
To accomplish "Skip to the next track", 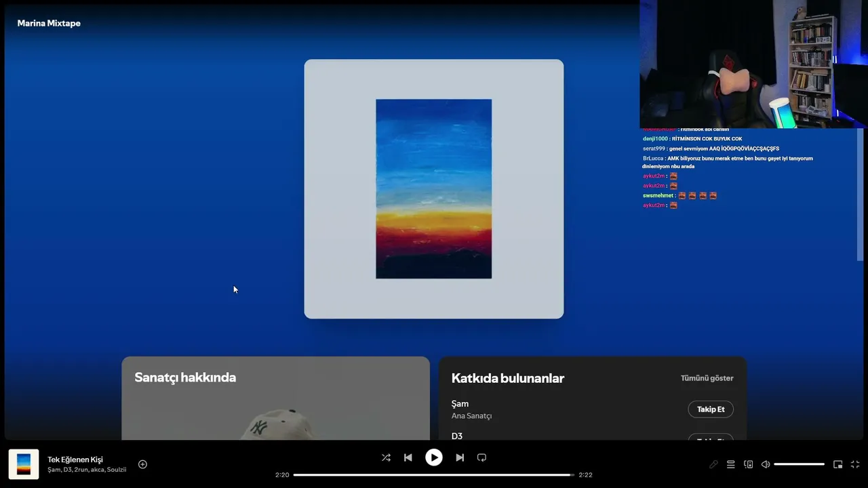I will tap(460, 457).
